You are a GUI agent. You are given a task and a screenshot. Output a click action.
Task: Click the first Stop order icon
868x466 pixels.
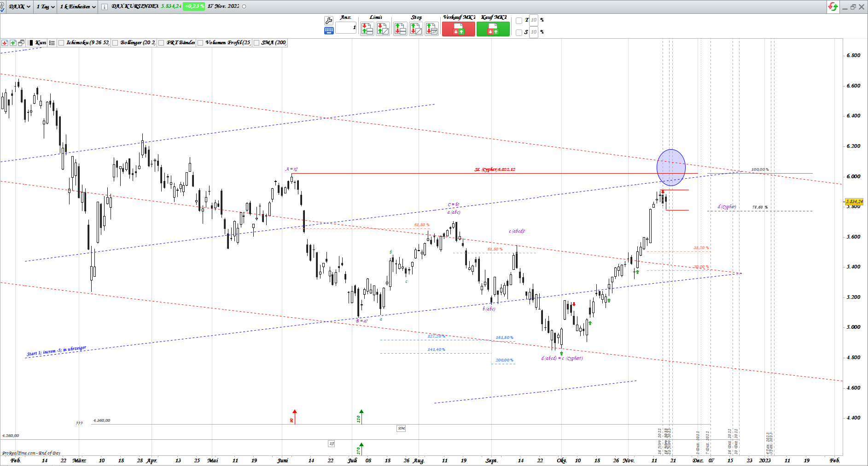(x=400, y=29)
